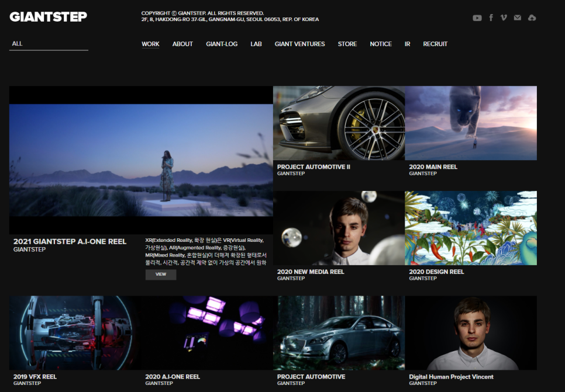
Task: Click the Digital Human Project Vincent title
Action: [451, 377]
